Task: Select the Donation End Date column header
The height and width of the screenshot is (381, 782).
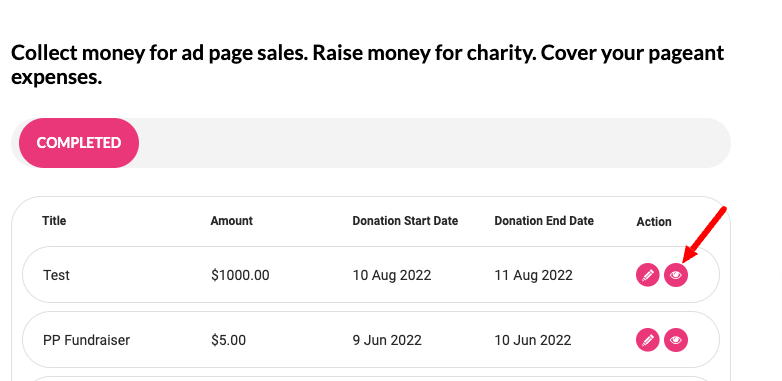Action: (x=544, y=220)
